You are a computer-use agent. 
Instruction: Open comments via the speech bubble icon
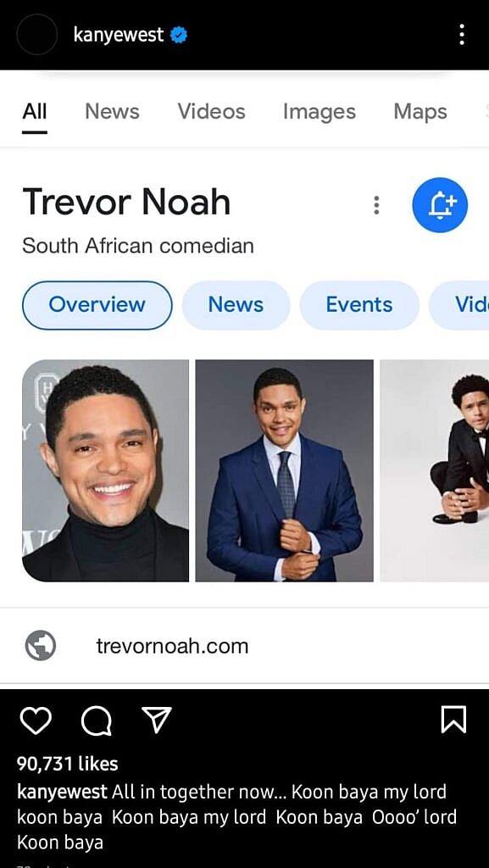[97, 721]
